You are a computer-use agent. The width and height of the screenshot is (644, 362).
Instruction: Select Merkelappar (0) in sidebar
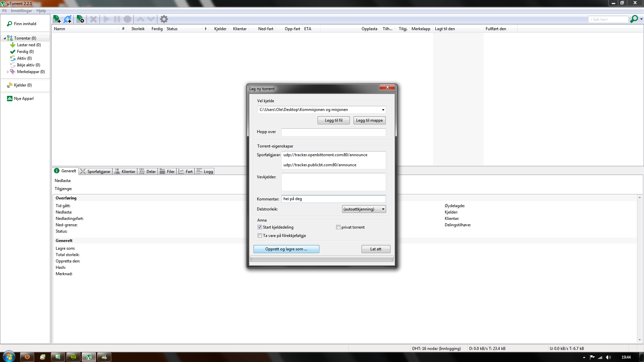point(28,72)
